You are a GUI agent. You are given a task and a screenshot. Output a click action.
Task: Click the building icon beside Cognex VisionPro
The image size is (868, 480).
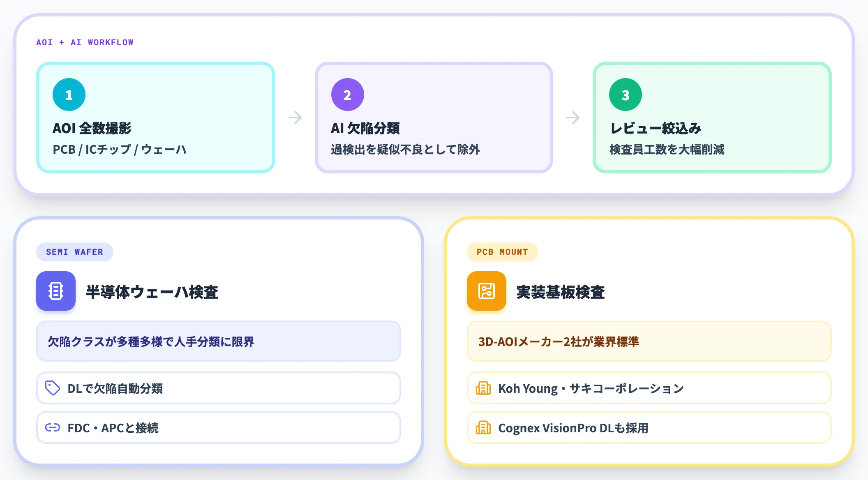click(483, 427)
